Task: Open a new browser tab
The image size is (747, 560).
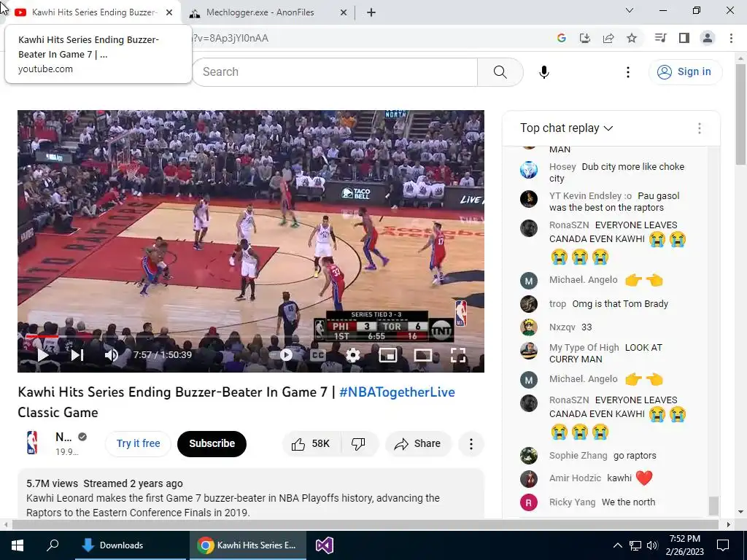Action: (371, 13)
